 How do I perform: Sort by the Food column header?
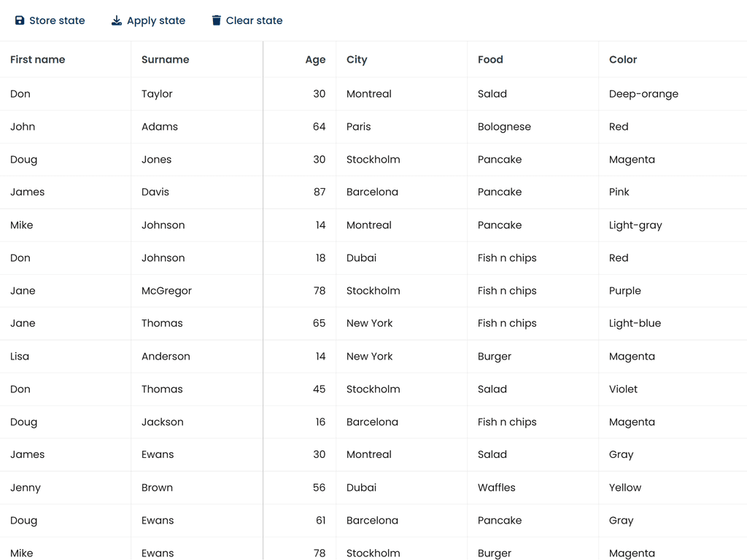click(490, 60)
